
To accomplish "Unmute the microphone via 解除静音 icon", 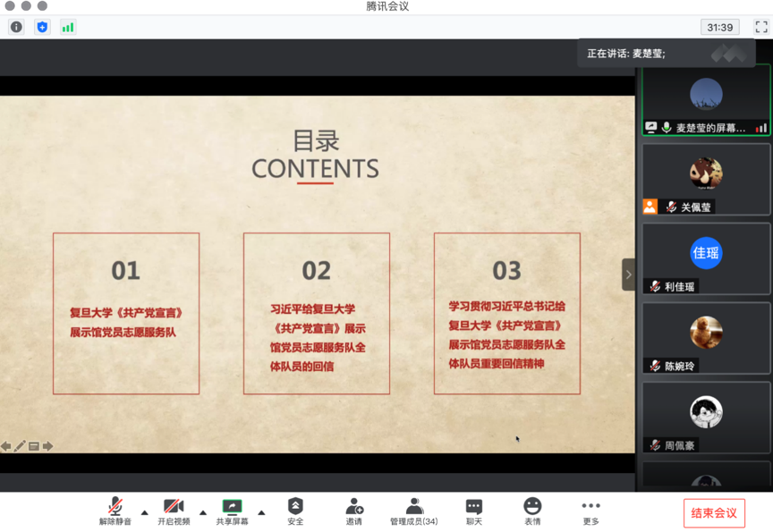I will click(113, 504).
